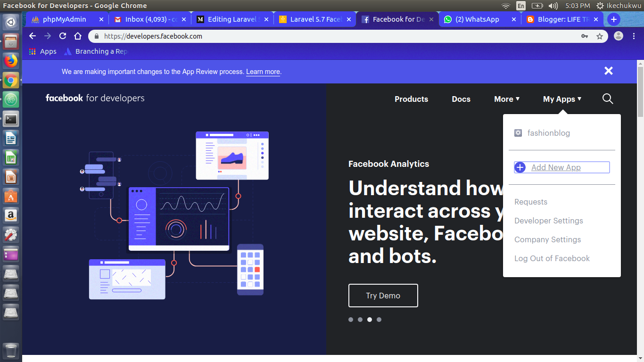This screenshot has width=644, height=362.
Task: Click the Apps bookmarks grid icon
Action: (33, 51)
